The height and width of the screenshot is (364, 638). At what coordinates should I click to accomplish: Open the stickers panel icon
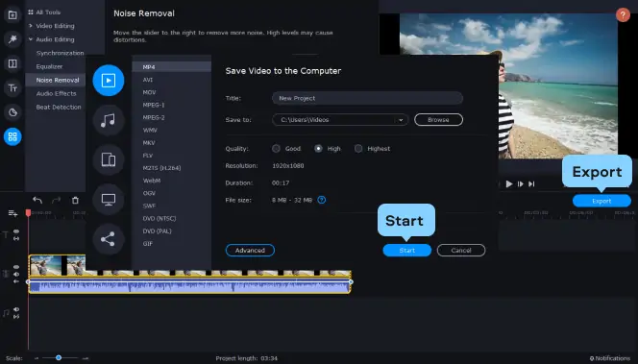12,112
